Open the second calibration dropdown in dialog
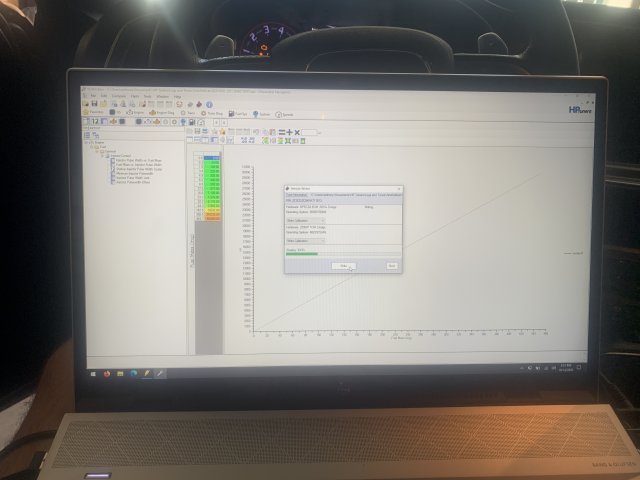640x480 pixels. click(305, 240)
